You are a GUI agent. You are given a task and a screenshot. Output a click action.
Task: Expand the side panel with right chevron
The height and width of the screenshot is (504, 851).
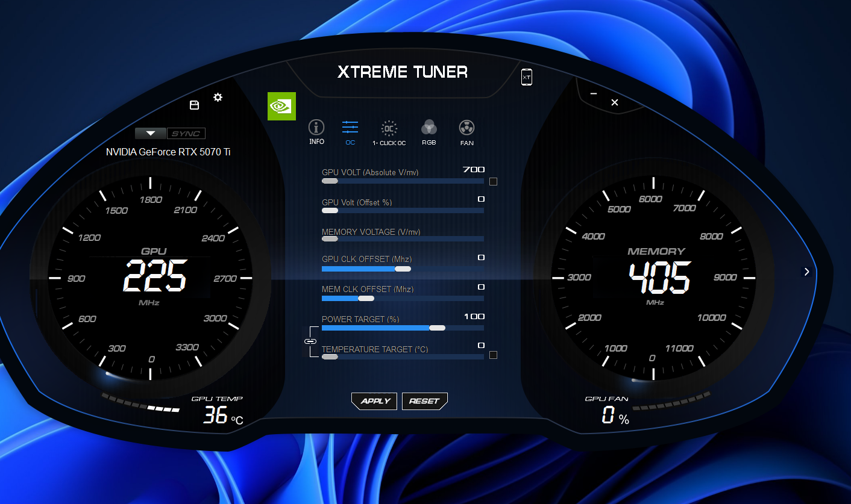click(x=806, y=272)
